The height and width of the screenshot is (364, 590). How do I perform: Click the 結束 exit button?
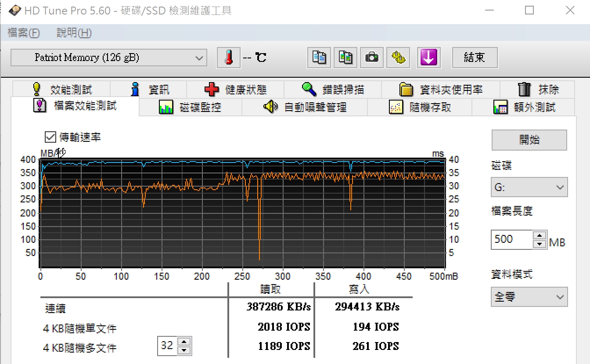coord(475,58)
